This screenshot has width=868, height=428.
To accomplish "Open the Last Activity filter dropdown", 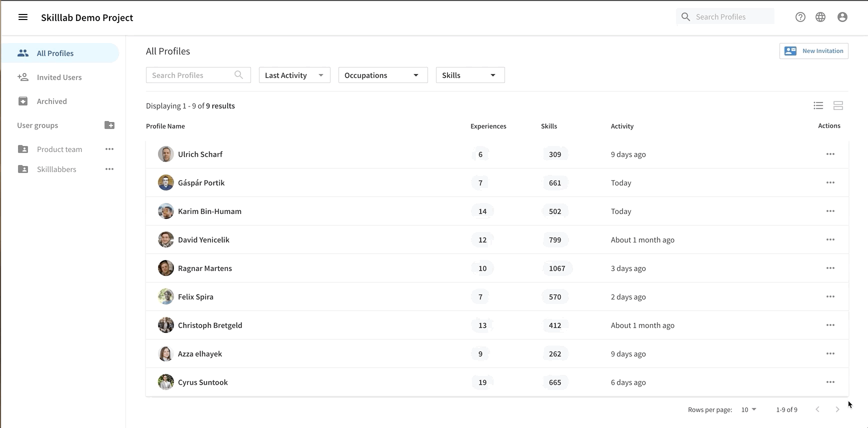I will click(294, 75).
